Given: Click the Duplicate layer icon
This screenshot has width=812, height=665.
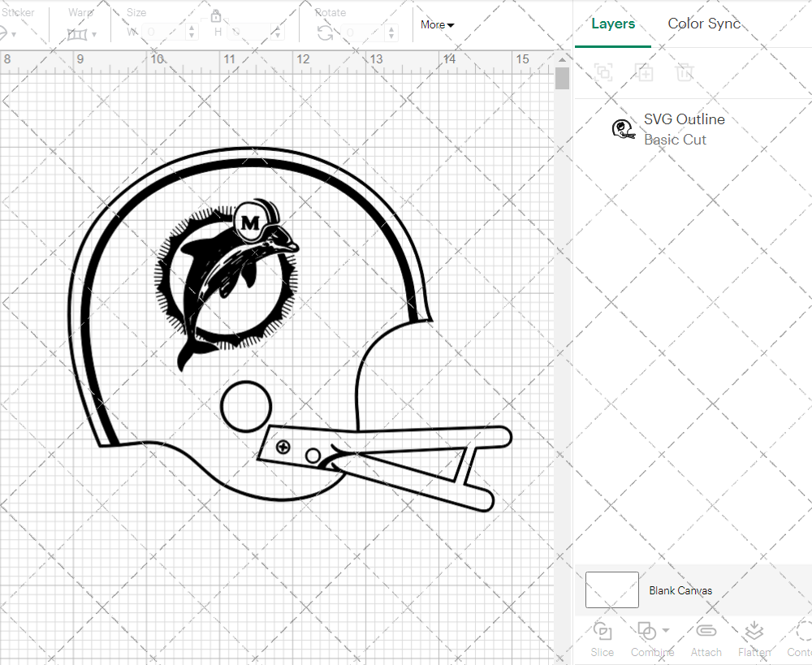Looking at the screenshot, I should pyautogui.click(x=645, y=72).
